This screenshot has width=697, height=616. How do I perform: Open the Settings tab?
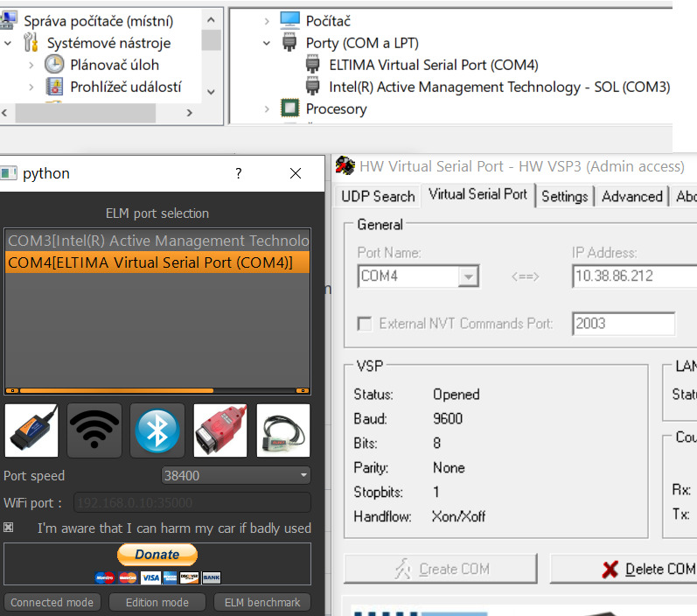564,196
